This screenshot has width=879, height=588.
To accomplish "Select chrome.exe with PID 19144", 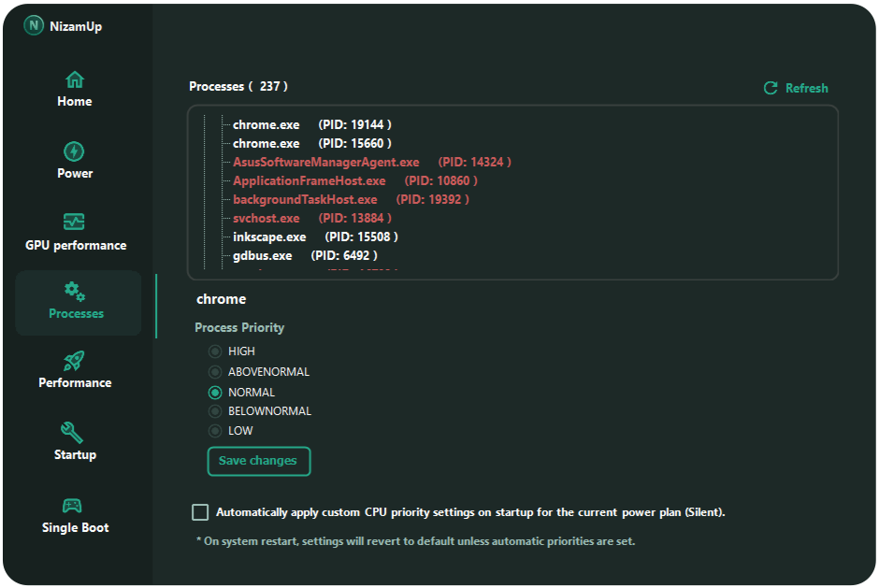I will coord(267,124).
